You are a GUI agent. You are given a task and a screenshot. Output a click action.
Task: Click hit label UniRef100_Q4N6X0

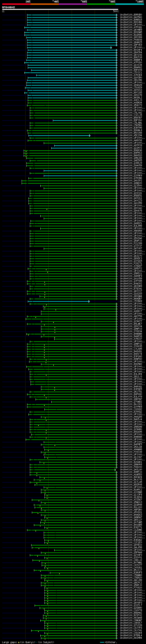(x=131, y=183)
